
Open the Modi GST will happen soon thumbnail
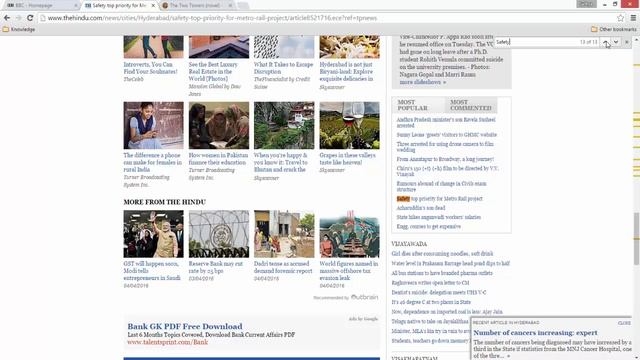[x=153, y=234]
